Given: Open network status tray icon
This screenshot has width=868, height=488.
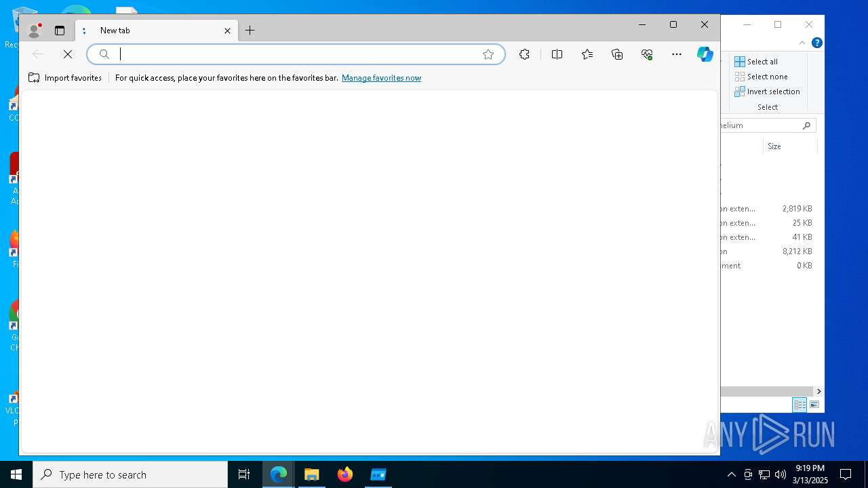Looking at the screenshot, I should tap(764, 474).
